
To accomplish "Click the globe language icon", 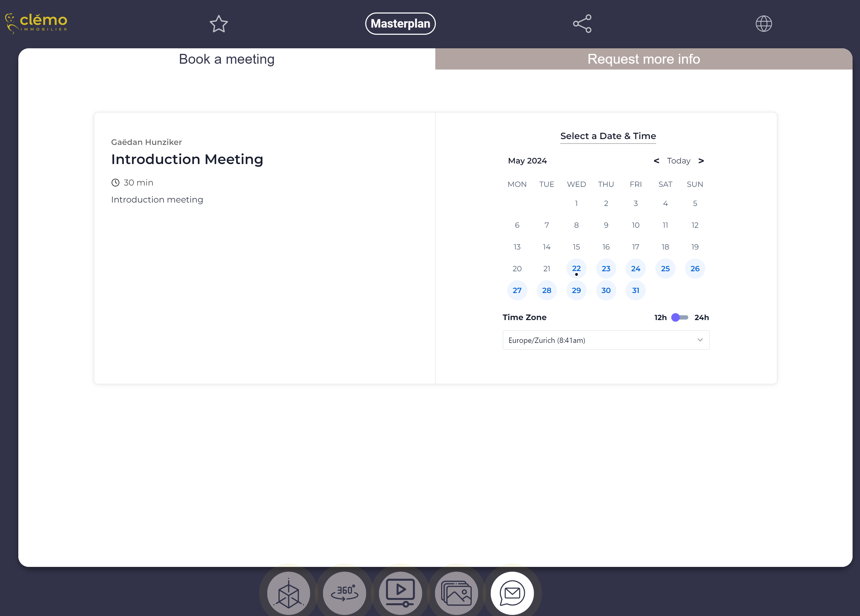I will tap(763, 24).
